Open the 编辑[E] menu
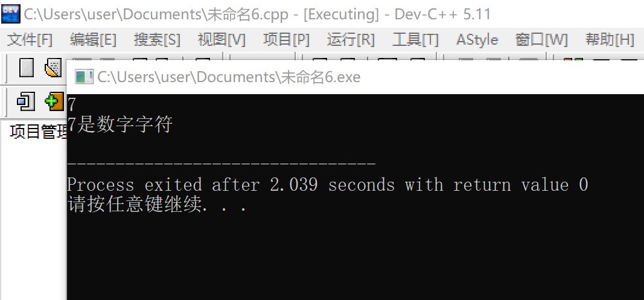The width and height of the screenshot is (644, 300). click(93, 40)
